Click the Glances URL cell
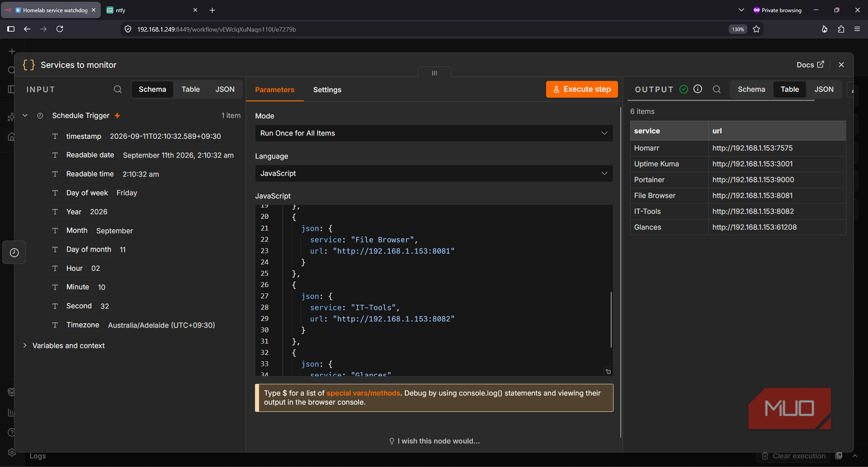The image size is (868, 467). pyautogui.click(x=777, y=227)
